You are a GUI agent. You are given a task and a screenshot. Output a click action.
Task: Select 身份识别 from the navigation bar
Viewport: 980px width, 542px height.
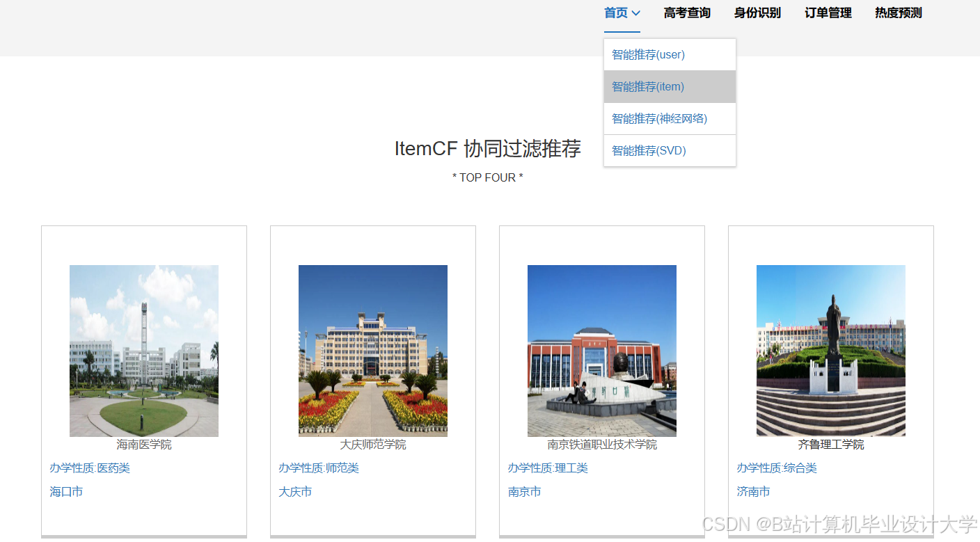point(757,13)
